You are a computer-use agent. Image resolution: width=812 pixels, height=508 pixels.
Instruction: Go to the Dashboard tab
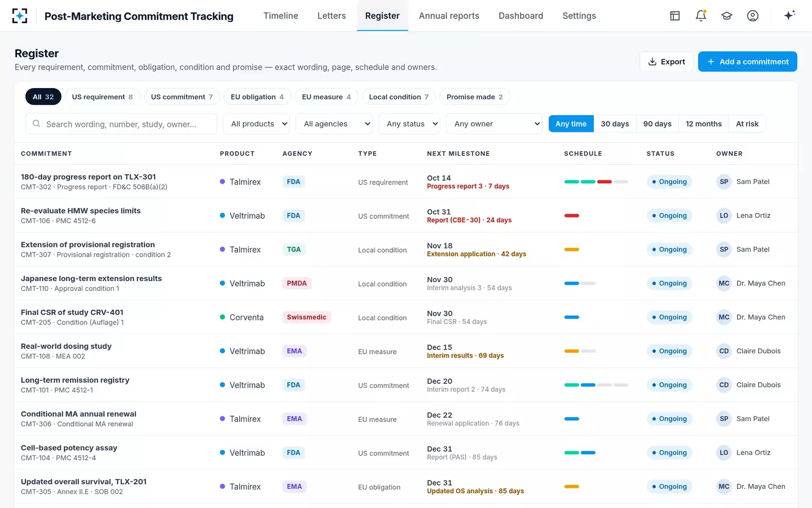click(x=521, y=16)
